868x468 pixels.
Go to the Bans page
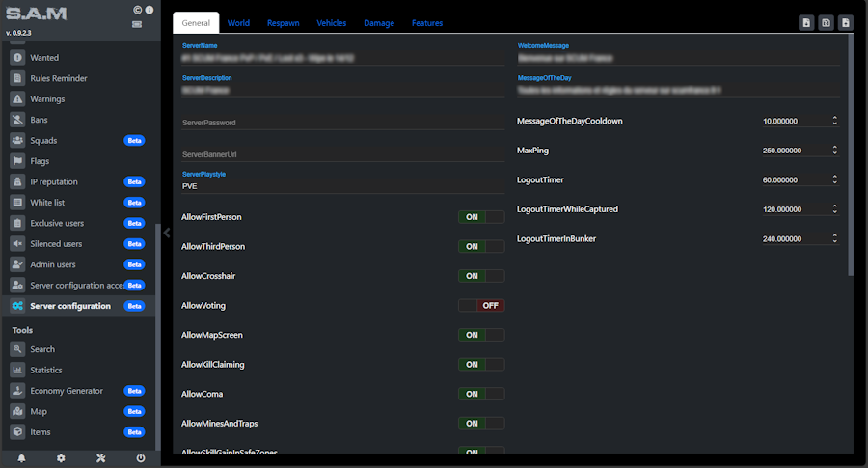point(39,120)
